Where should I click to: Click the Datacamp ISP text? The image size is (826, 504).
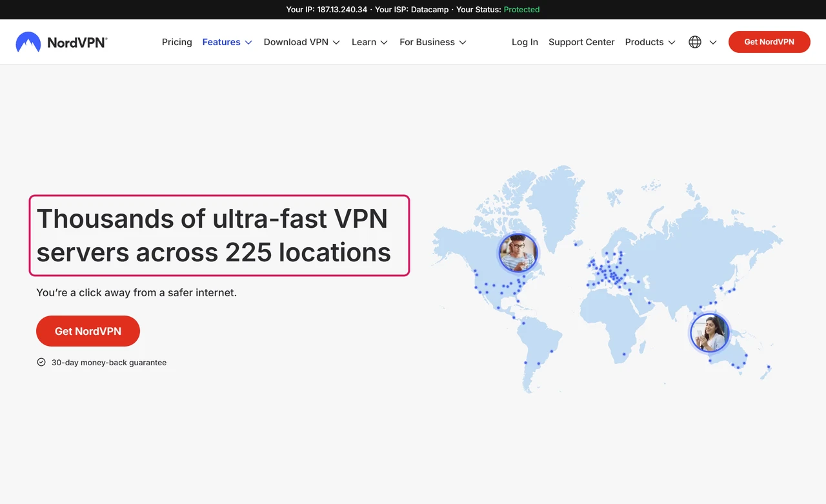point(430,10)
